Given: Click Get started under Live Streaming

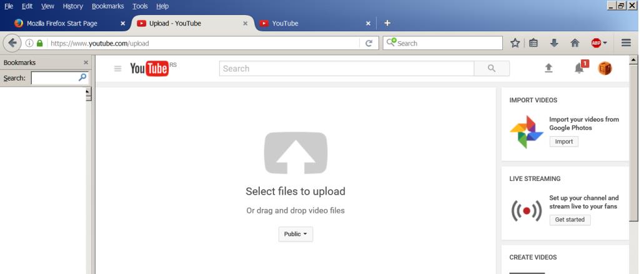Looking at the screenshot, I should point(570,220).
